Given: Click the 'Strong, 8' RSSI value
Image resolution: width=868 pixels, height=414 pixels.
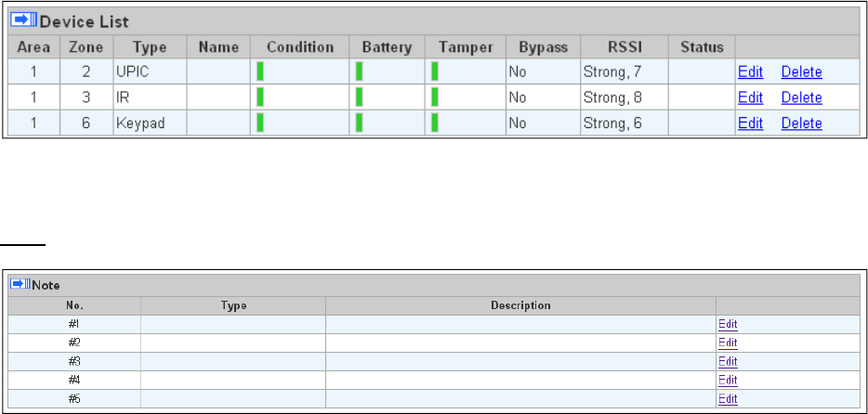Looking at the screenshot, I should (612, 97).
